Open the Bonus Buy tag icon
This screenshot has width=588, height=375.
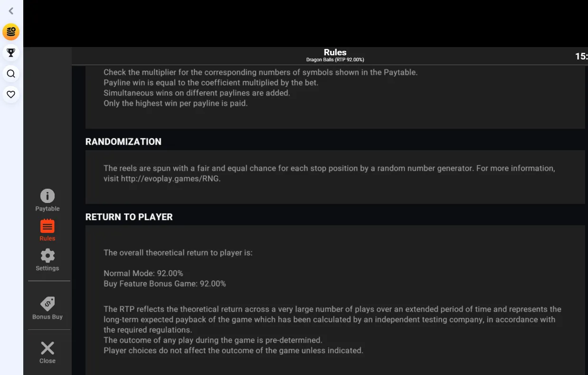point(47,308)
